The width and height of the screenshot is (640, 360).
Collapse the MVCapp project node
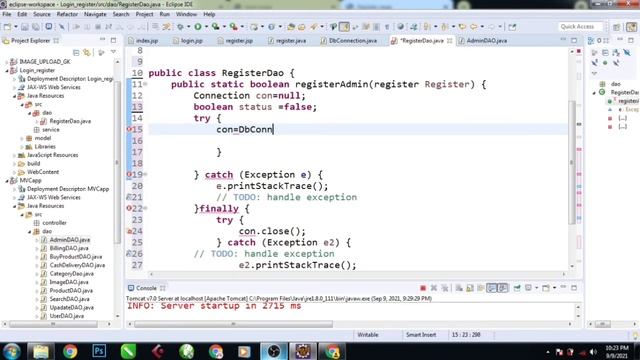pyautogui.click(x=7, y=180)
